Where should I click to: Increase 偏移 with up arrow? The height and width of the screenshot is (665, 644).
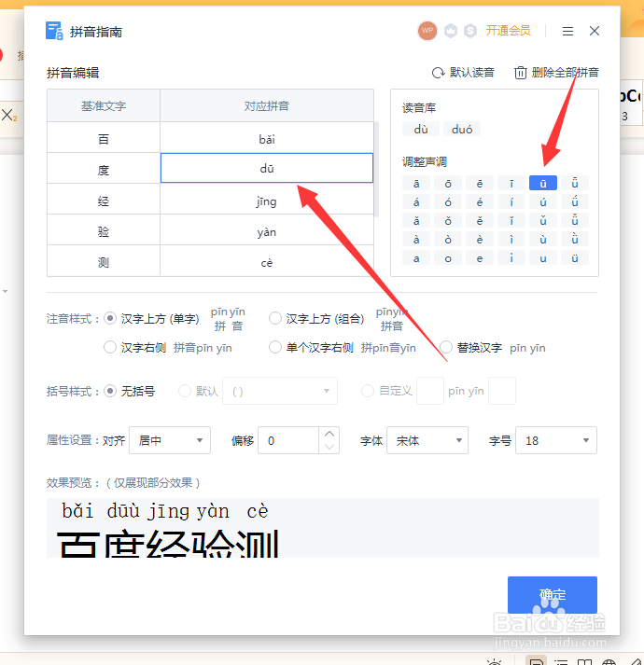point(329,434)
